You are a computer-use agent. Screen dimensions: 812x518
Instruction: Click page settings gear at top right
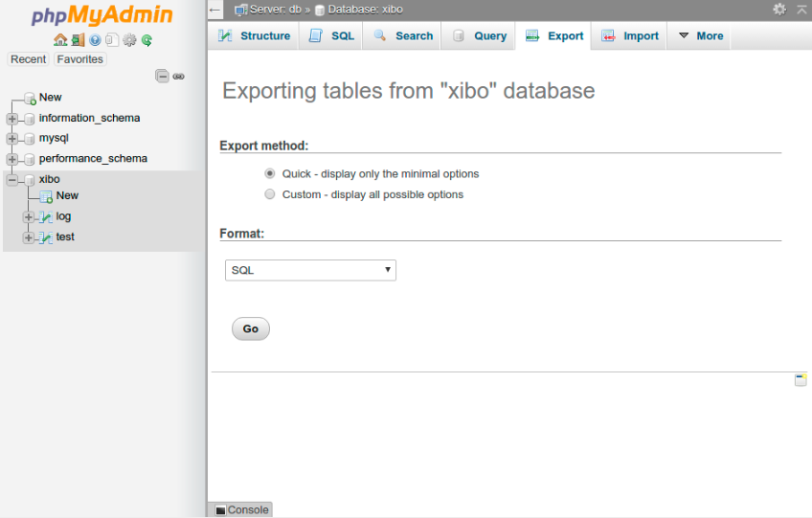tap(779, 9)
